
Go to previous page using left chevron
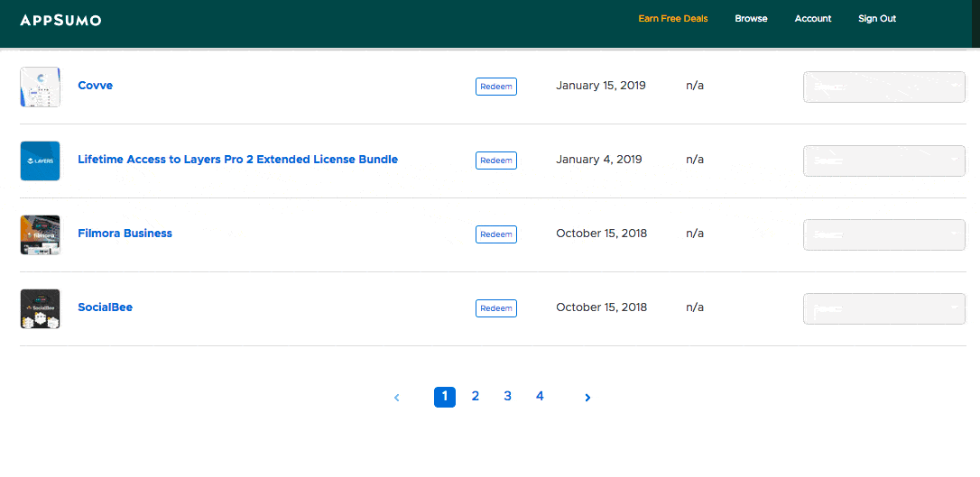tap(397, 398)
